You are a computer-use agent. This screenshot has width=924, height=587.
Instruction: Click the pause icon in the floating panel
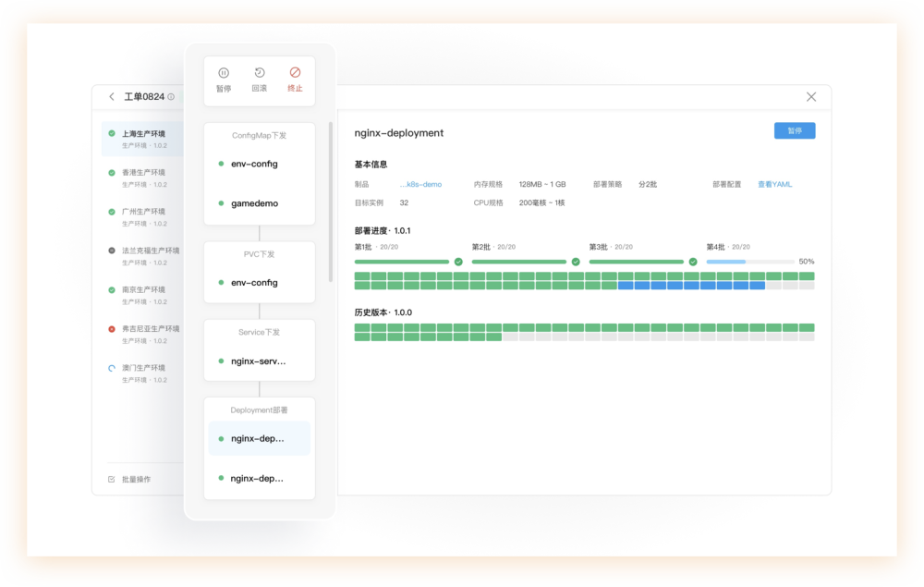point(224,73)
